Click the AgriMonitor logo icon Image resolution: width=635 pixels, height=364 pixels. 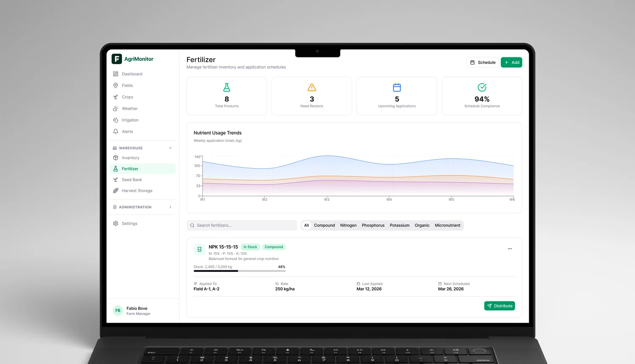[x=117, y=59]
